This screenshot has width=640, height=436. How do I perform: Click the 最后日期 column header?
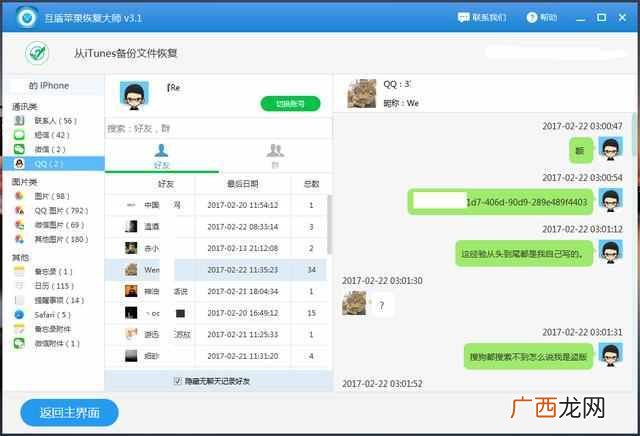(x=242, y=184)
